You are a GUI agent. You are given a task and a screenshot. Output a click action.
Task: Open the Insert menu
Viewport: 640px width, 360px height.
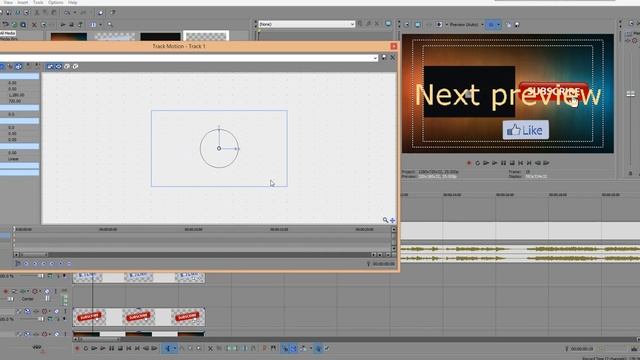click(22, 2)
